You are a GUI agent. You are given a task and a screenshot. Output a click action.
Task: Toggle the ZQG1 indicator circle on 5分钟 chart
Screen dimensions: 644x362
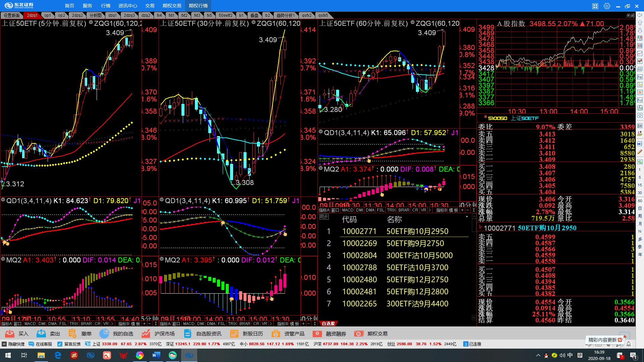click(x=91, y=22)
